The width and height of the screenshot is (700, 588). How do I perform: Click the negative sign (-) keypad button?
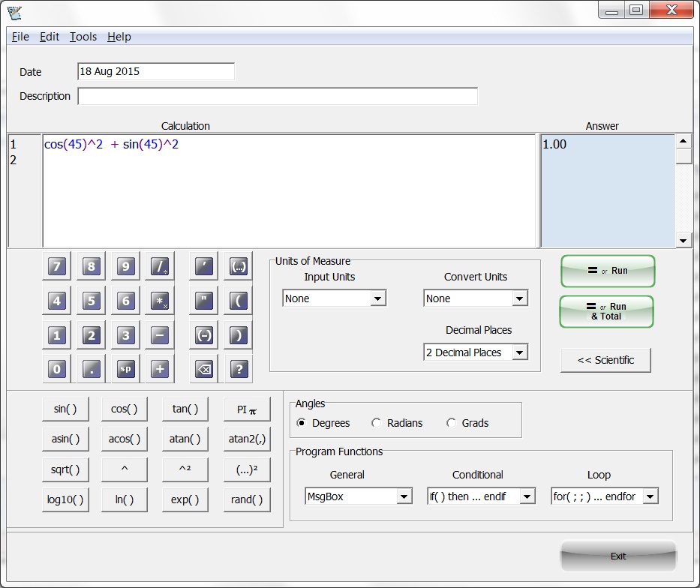(x=204, y=335)
